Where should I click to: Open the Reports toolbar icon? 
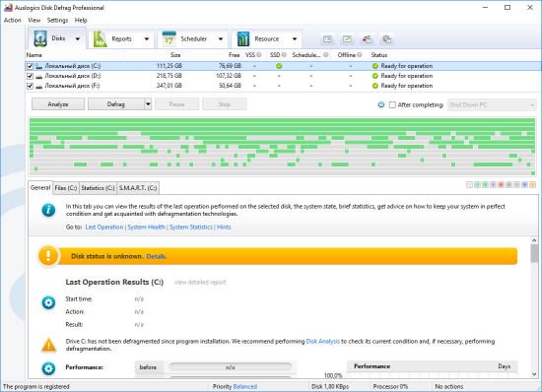(100, 39)
